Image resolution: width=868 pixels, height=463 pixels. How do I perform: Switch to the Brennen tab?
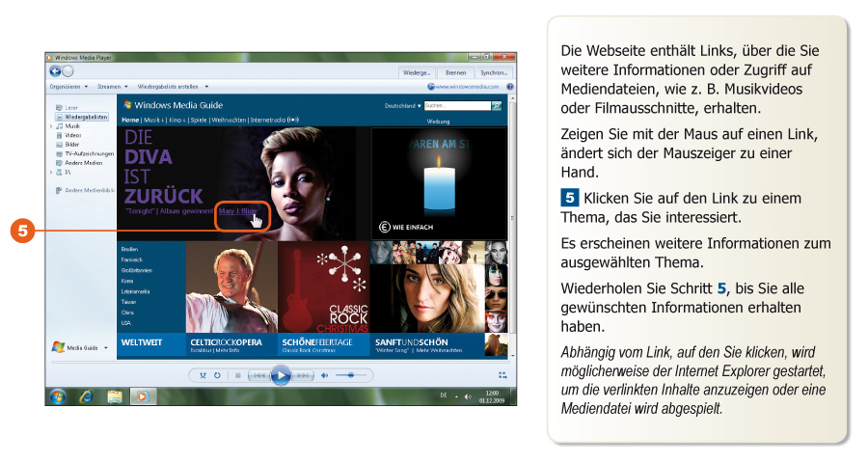455,72
